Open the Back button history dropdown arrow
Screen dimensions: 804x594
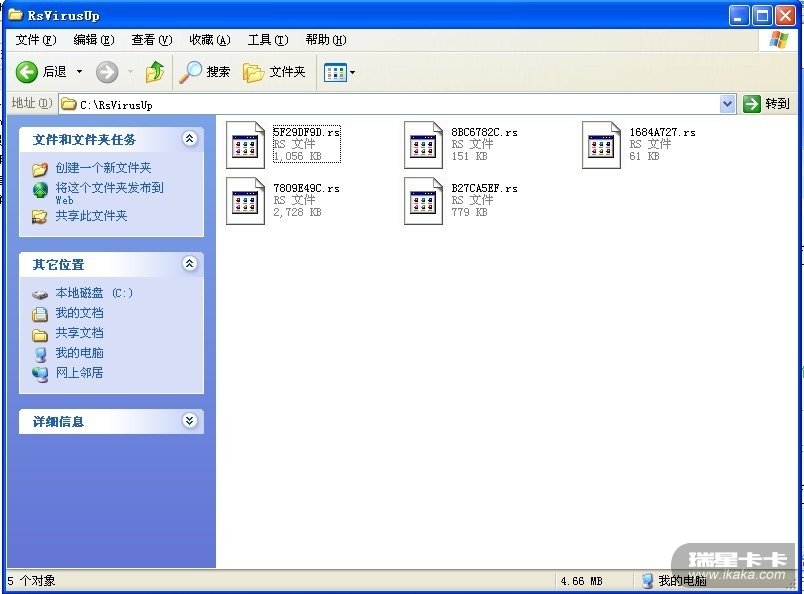[79, 72]
